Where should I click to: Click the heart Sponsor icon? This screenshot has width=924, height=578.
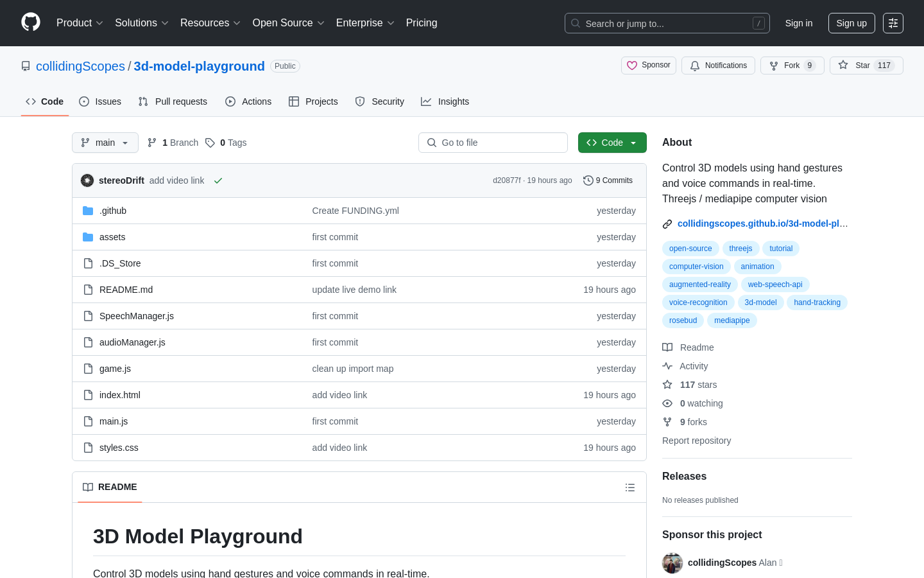click(x=632, y=66)
